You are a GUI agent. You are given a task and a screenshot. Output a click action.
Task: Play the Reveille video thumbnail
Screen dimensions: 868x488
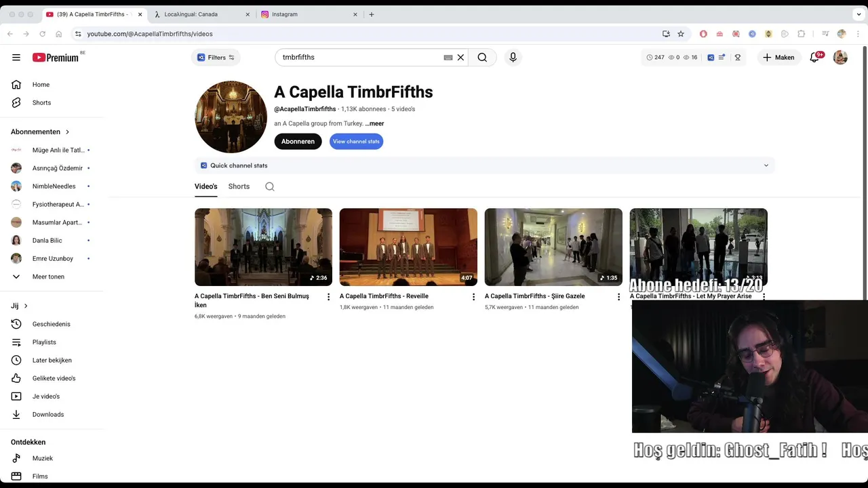pyautogui.click(x=408, y=247)
